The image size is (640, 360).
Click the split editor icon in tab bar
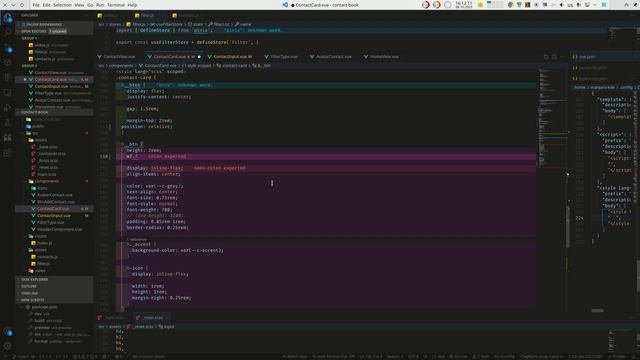(554, 57)
